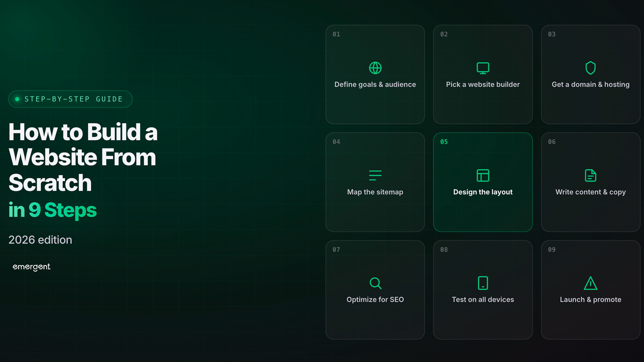Click the "2026 edition" text
Screen dimensions: 644x362
coord(40,240)
